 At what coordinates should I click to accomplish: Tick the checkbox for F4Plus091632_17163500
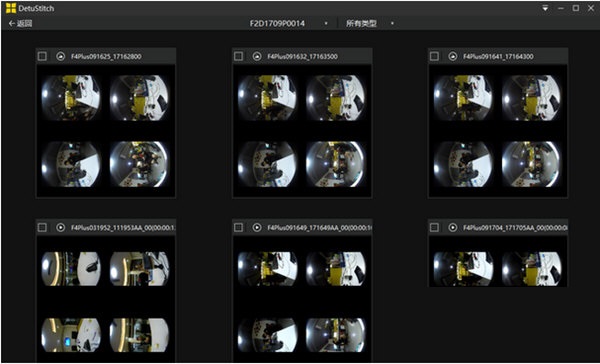pyautogui.click(x=238, y=56)
